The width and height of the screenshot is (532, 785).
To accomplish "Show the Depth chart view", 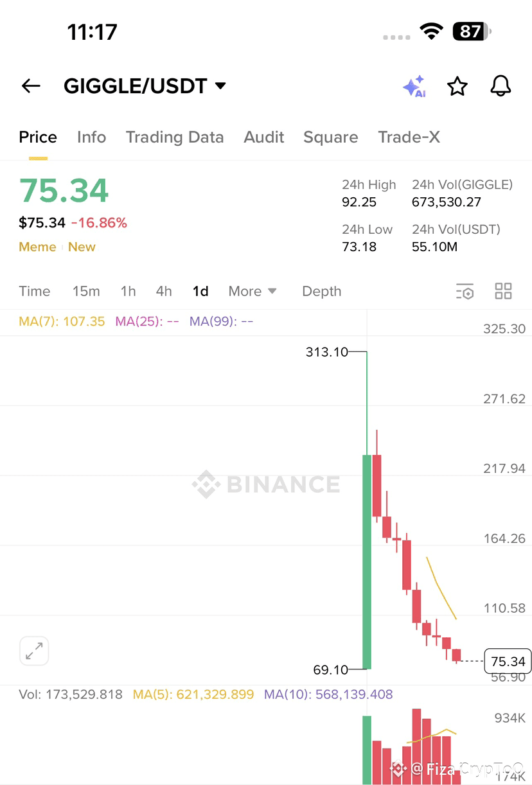I will tap(322, 292).
